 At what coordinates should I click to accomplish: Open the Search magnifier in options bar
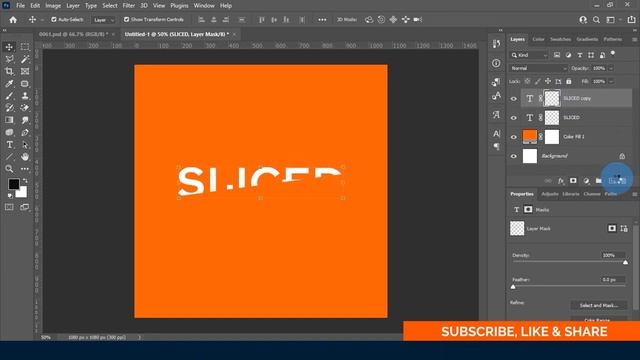[x=596, y=20]
